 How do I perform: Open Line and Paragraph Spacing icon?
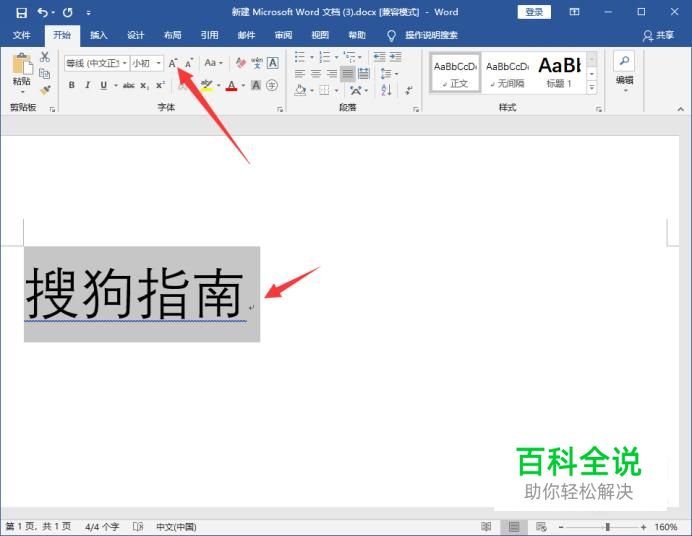pos(386,73)
